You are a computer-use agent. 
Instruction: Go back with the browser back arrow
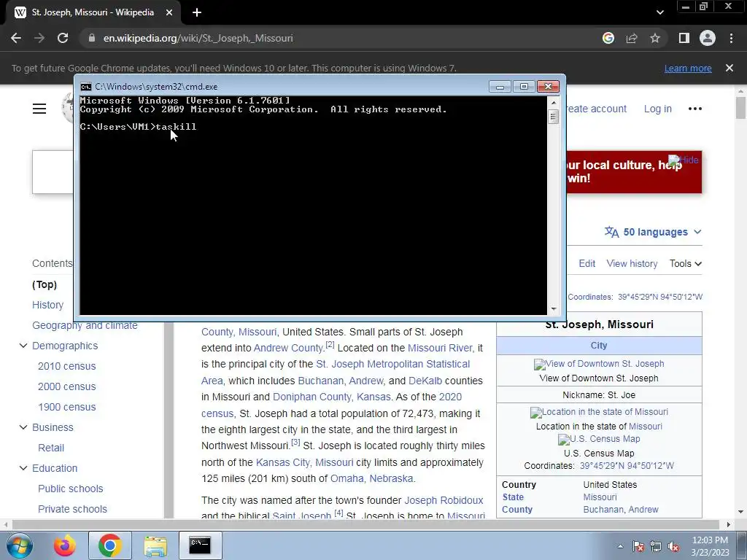pyautogui.click(x=16, y=38)
